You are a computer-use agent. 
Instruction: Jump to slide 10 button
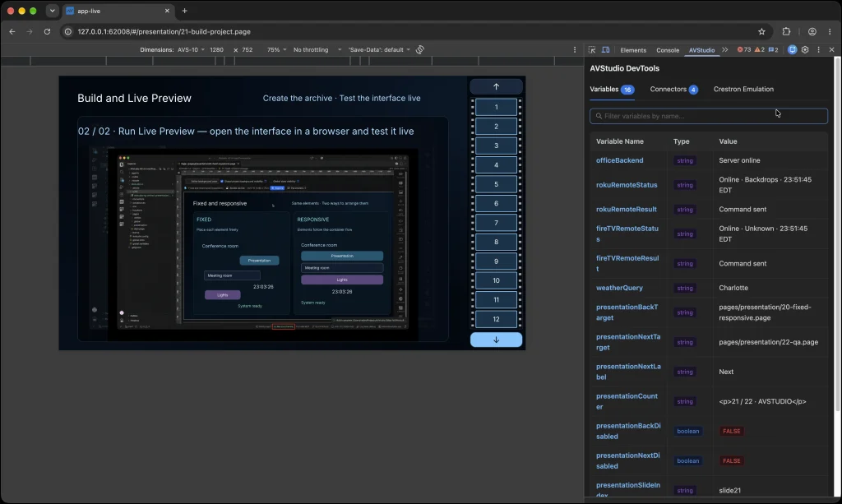[x=496, y=280]
